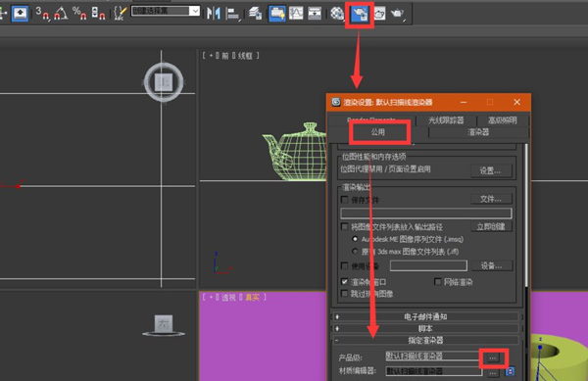Click the 设置... button for bitmap proxies

click(x=491, y=170)
